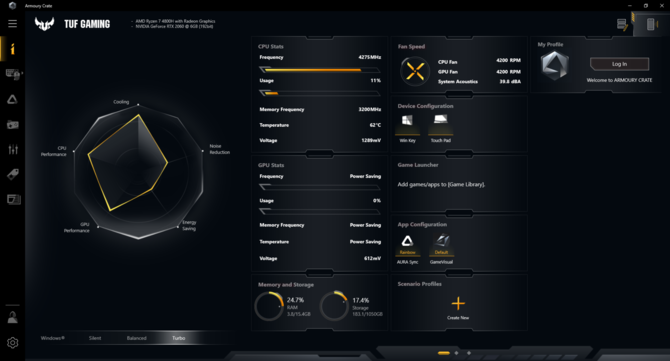Open GameVisual sidebar icon
Image resolution: width=670 pixels, height=361 pixels.
[12, 125]
